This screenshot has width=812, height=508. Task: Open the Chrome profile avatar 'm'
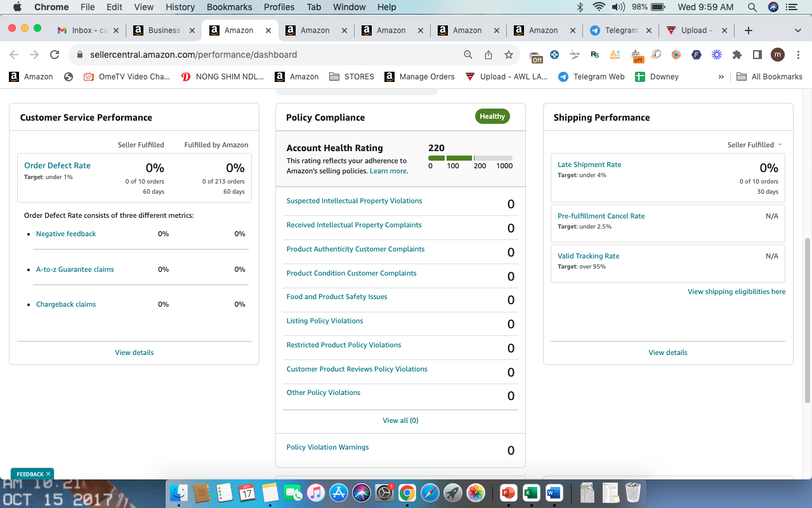(x=778, y=55)
